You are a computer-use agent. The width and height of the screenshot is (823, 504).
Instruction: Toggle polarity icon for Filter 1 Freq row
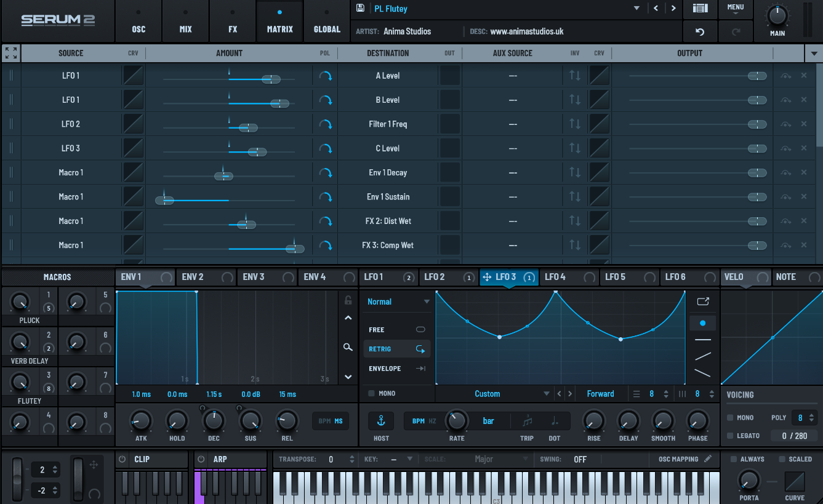coord(325,124)
